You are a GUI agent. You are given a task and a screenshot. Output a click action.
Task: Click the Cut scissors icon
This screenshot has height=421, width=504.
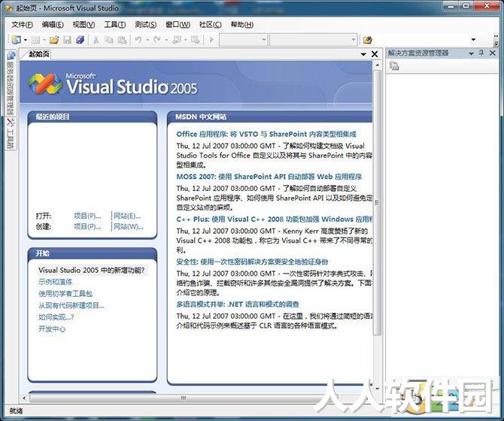[96, 40]
